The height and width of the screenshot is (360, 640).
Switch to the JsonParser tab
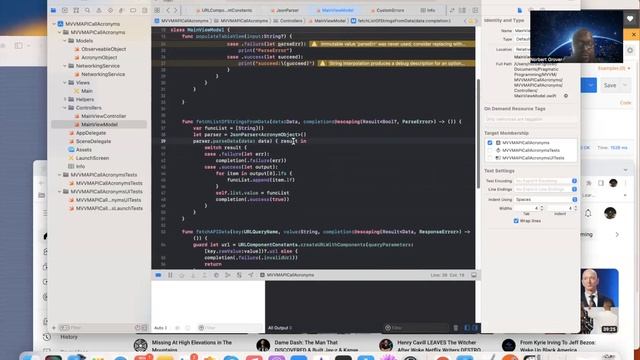[x=285, y=10]
